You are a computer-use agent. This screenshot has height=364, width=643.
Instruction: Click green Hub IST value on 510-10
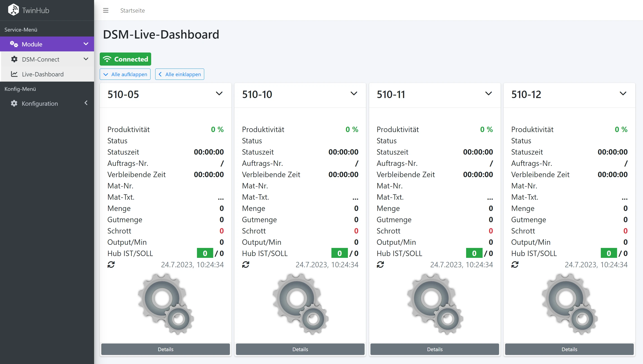[340, 253]
